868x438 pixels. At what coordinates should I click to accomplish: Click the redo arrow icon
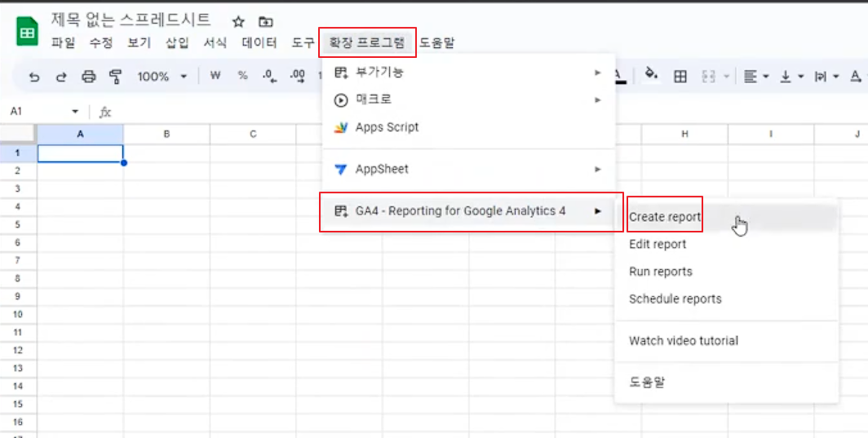coord(61,77)
